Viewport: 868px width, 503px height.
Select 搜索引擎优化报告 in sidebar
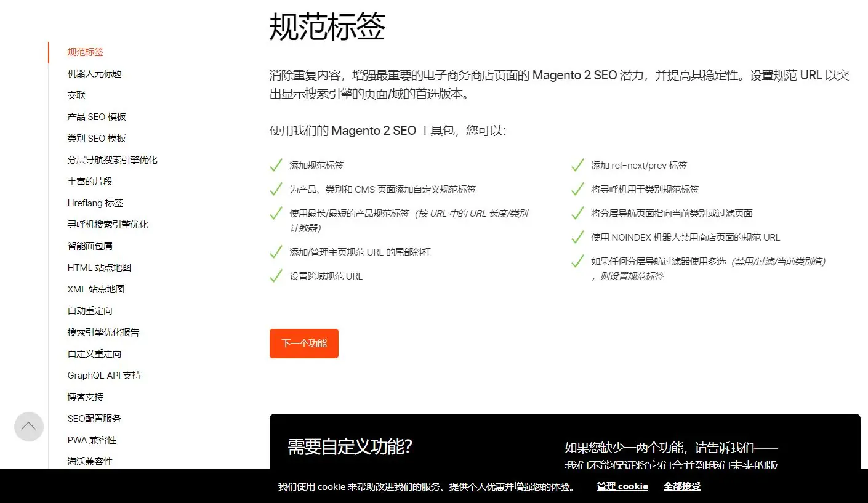103,332
